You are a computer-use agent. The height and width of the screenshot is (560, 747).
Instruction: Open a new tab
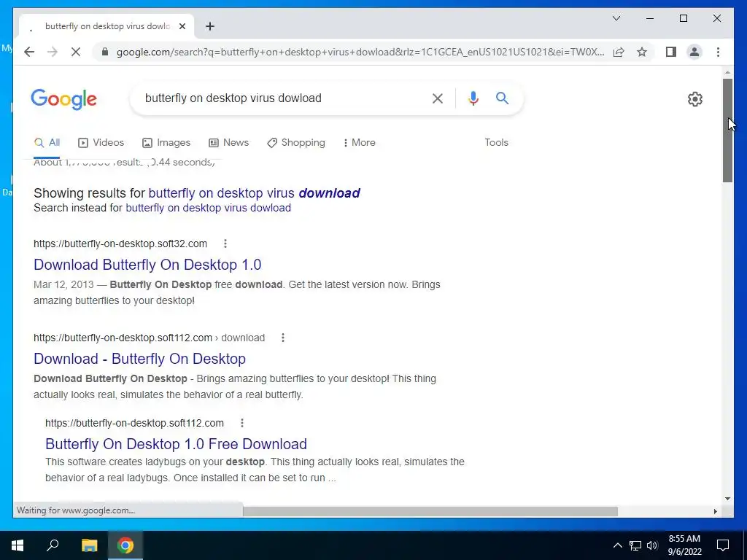tap(209, 26)
